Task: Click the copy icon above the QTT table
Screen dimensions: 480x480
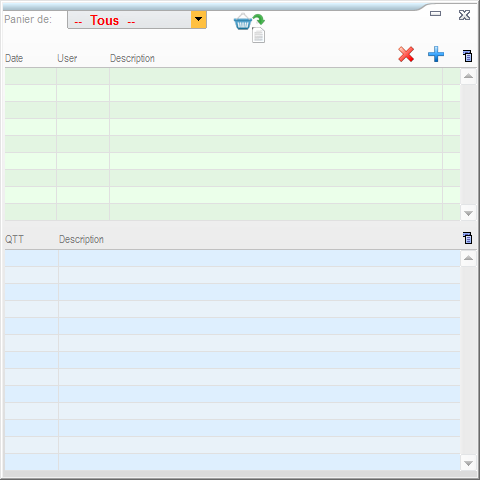Action: coord(467,238)
